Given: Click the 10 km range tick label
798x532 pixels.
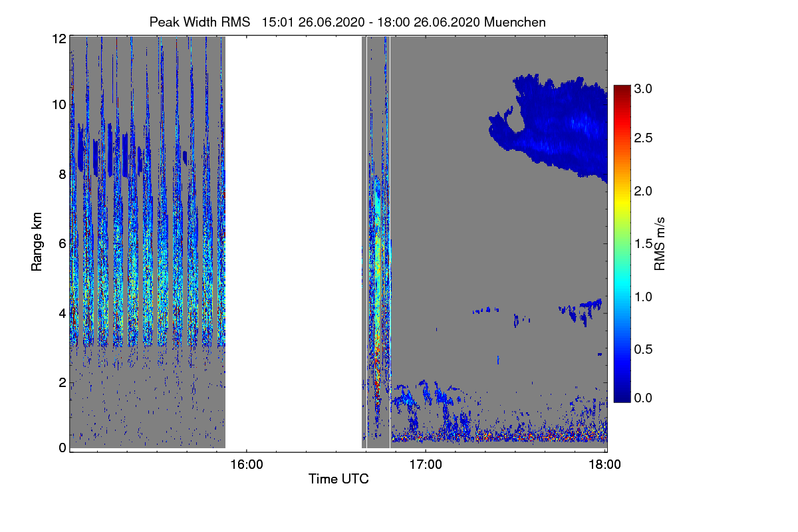Looking at the screenshot, I should coord(59,104).
